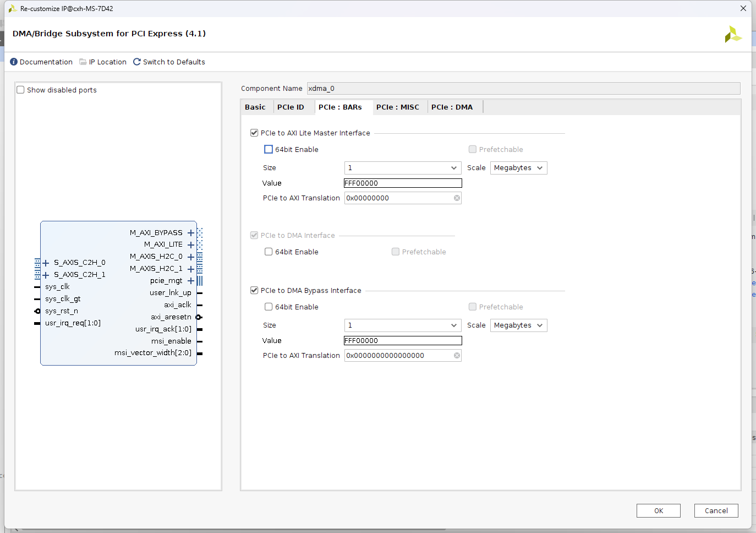The image size is (756, 533).
Task: Click the AXI Lite Master Value field FFF00000
Action: click(x=403, y=183)
